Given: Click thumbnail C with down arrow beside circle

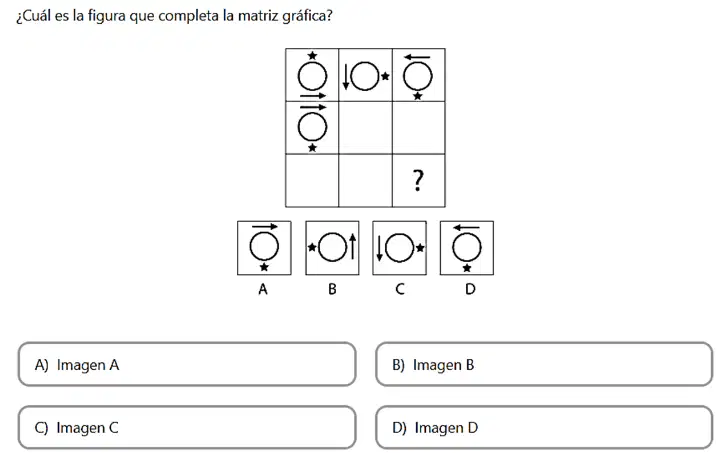Looking at the screenshot, I should click(400, 248).
